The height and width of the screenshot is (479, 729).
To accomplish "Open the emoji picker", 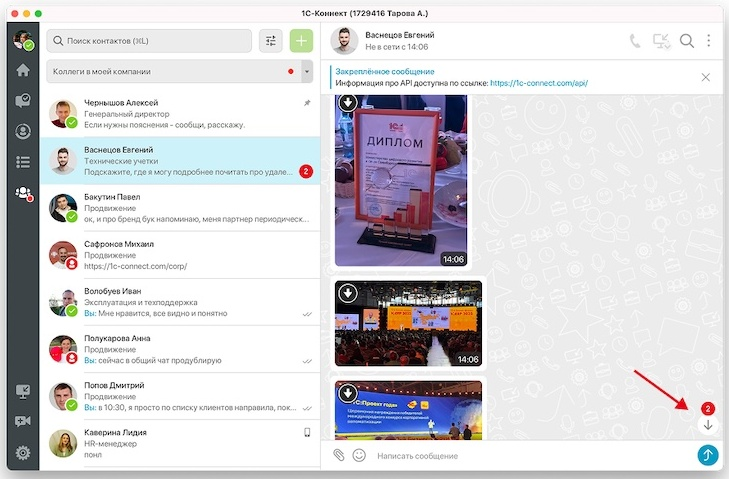I will click(359, 455).
